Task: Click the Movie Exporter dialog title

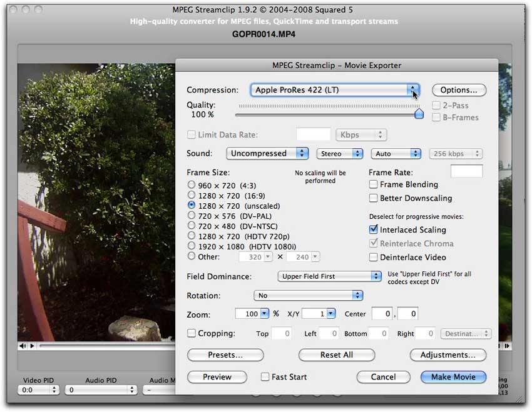Action: point(337,66)
